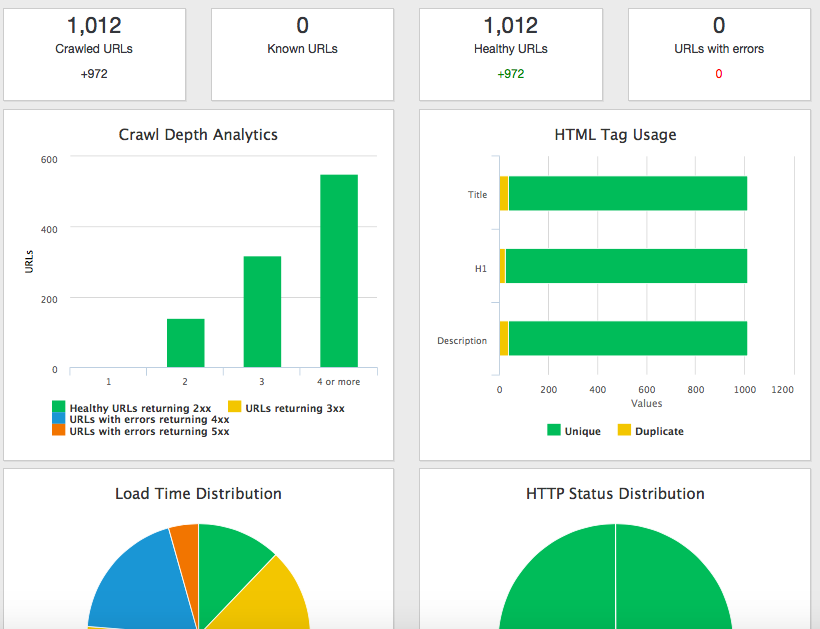This screenshot has width=820, height=629.
Task: Open the Known URLs summary card
Action: [x=302, y=54]
